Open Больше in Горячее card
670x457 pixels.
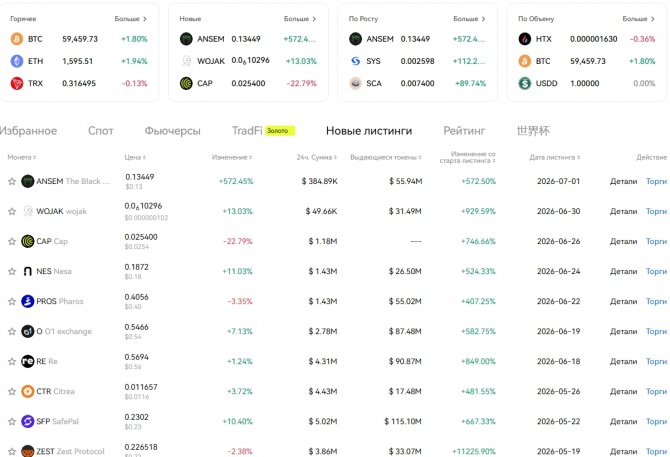(131, 19)
